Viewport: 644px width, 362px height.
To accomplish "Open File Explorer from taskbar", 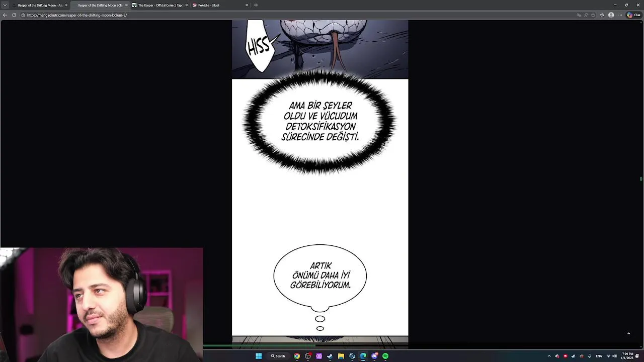I will point(341,356).
